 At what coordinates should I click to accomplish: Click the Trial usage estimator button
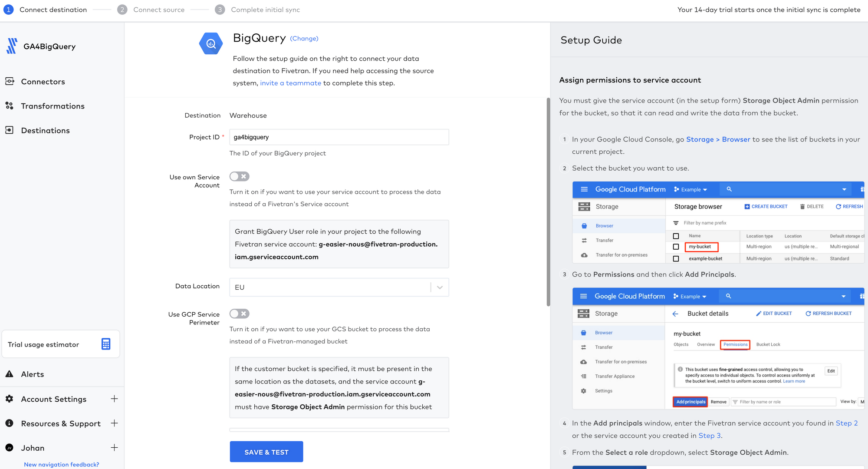(61, 344)
